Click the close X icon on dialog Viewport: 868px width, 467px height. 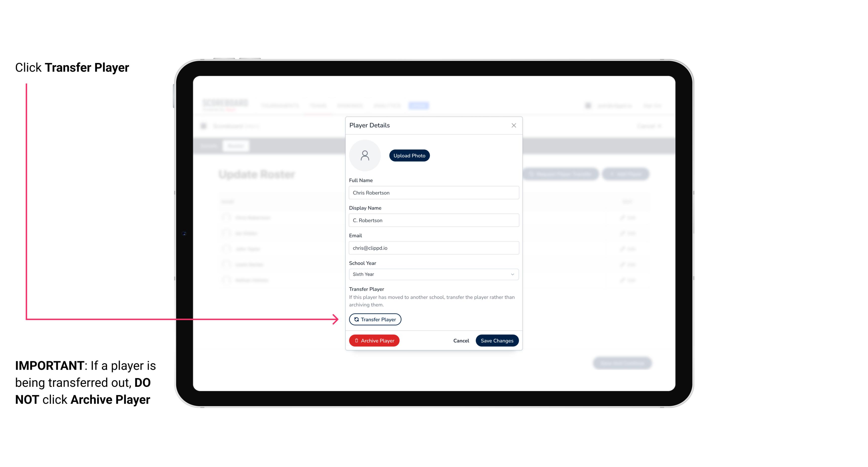514,125
